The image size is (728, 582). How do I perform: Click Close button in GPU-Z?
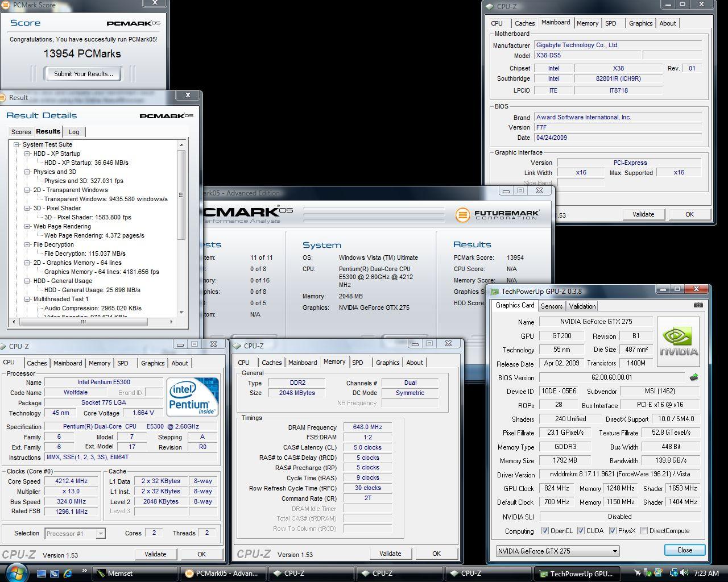pyautogui.click(x=685, y=550)
